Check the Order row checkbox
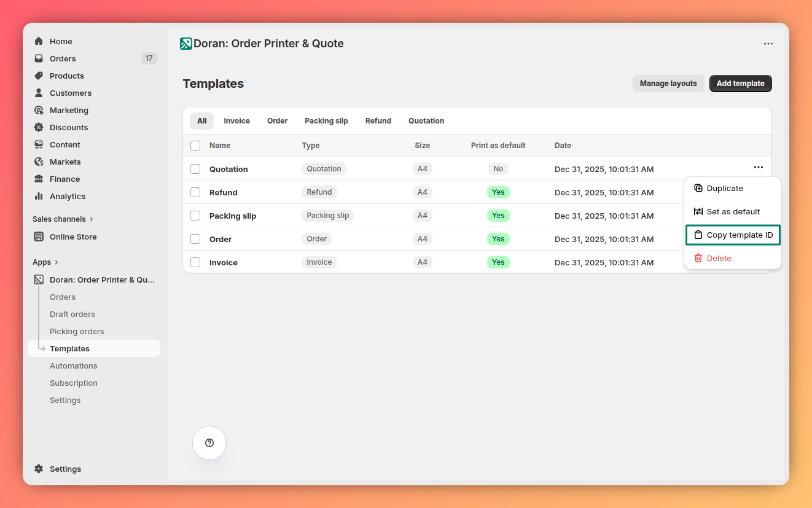The image size is (812, 508). [x=195, y=239]
